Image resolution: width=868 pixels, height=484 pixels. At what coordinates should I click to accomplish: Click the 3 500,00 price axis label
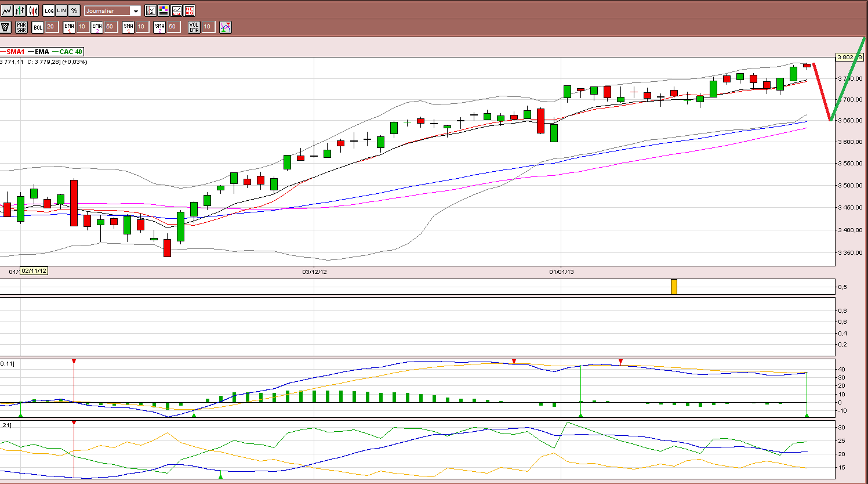851,186
